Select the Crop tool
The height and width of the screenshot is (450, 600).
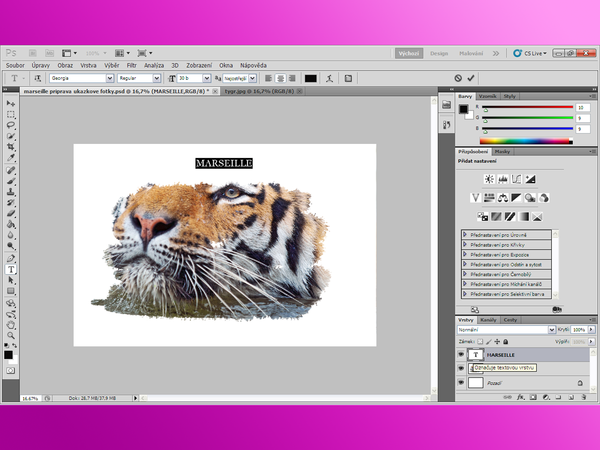coord(11,147)
